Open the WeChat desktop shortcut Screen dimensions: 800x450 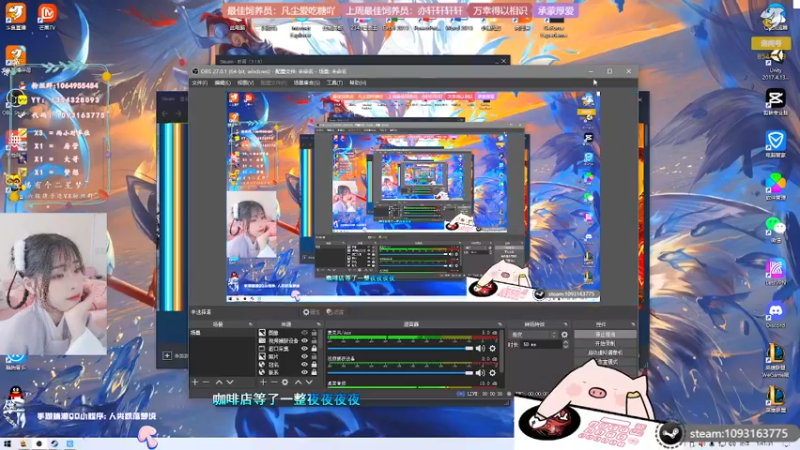(x=776, y=228)
